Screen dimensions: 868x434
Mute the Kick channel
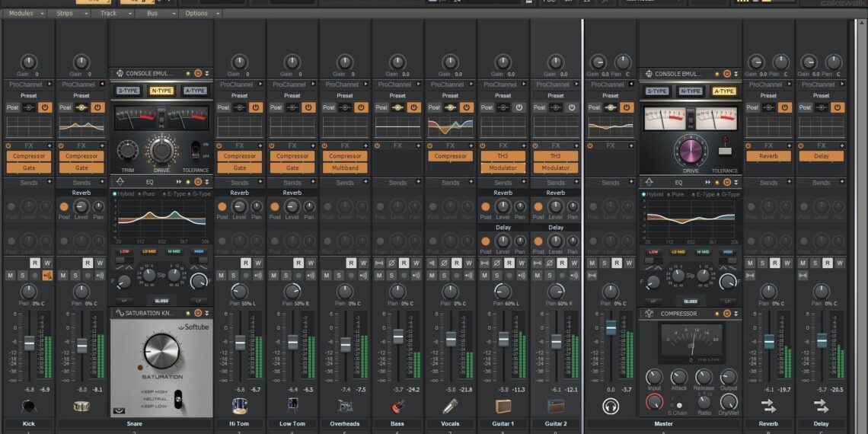tap(11, 276)
